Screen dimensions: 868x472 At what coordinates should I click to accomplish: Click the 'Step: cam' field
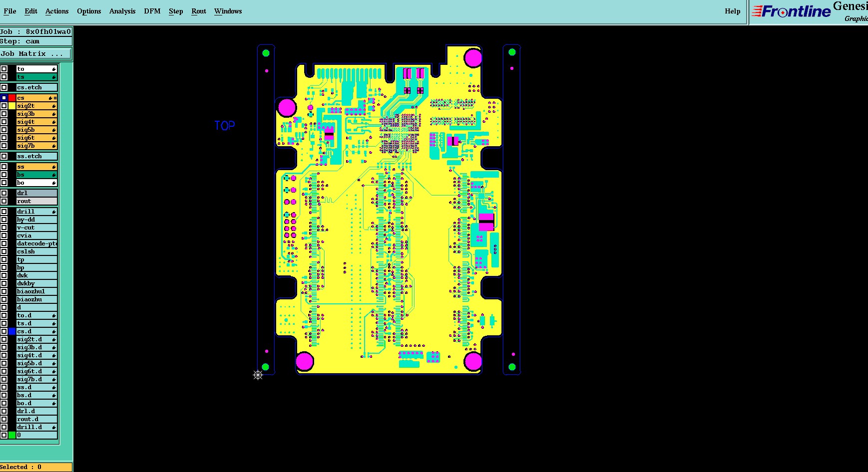[x=36, y=41]
